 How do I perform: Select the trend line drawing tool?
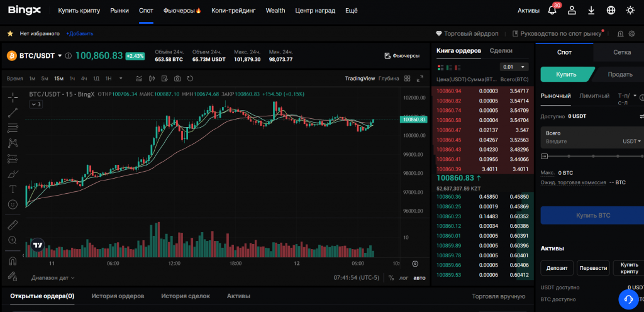click(13, 113)
